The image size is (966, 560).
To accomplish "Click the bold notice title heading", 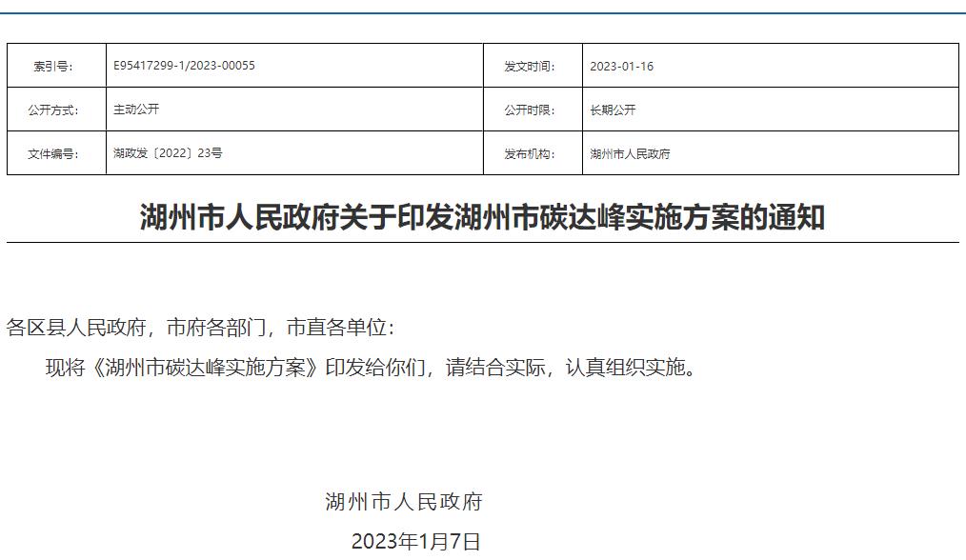I will click(x=482, y=218).
